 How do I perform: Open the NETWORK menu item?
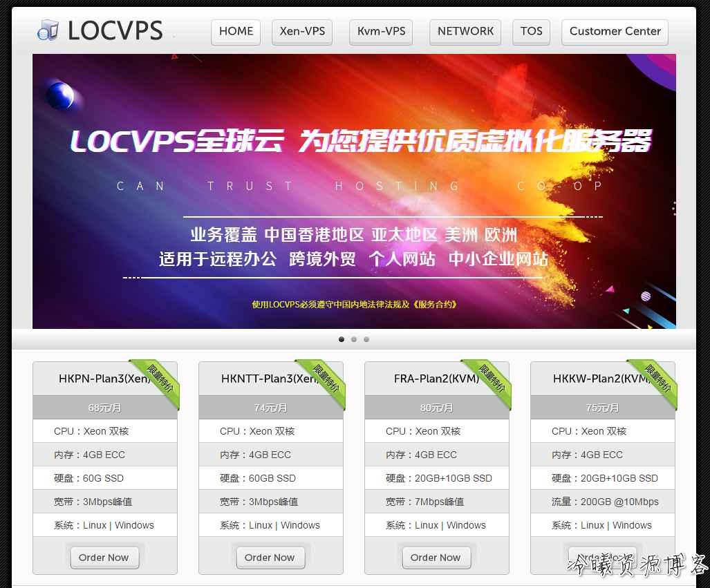465,32
